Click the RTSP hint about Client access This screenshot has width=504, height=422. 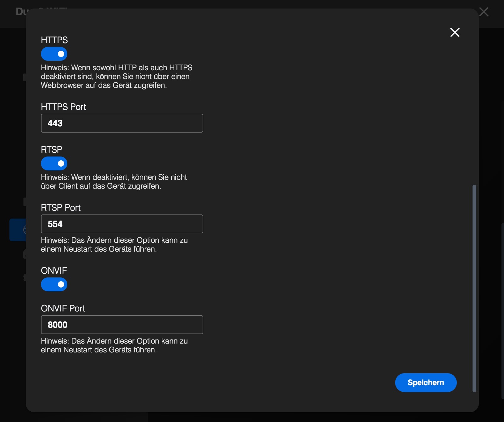click(x=114, y=182)
